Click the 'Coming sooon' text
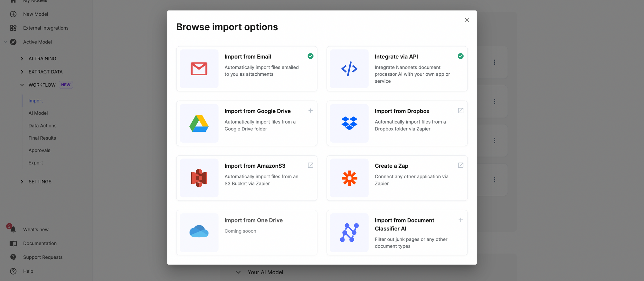 point(240,231)
